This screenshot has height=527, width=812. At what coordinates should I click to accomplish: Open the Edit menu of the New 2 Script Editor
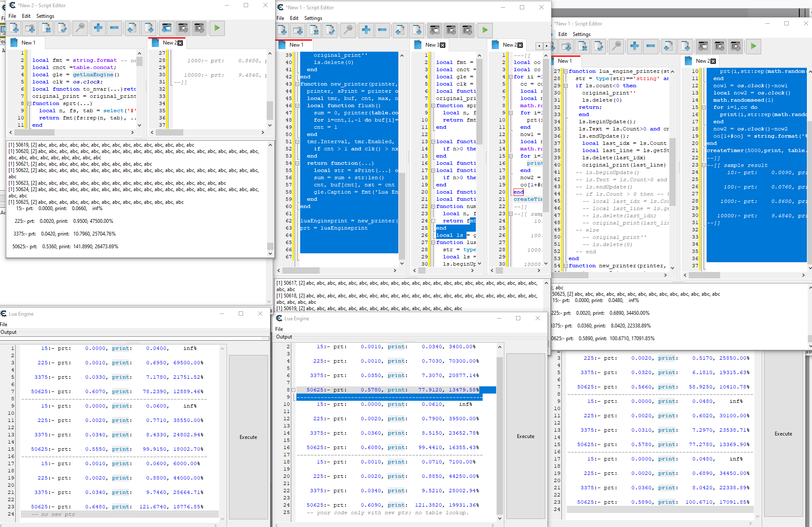(26, 16)
